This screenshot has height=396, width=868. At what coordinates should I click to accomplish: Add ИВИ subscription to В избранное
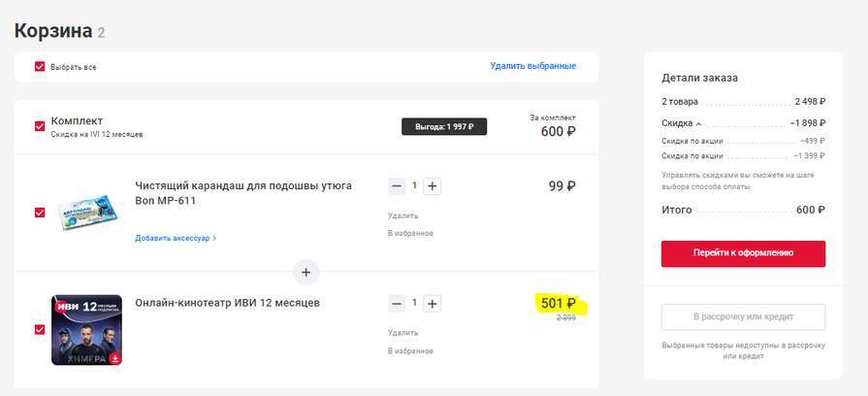[410, 350]
